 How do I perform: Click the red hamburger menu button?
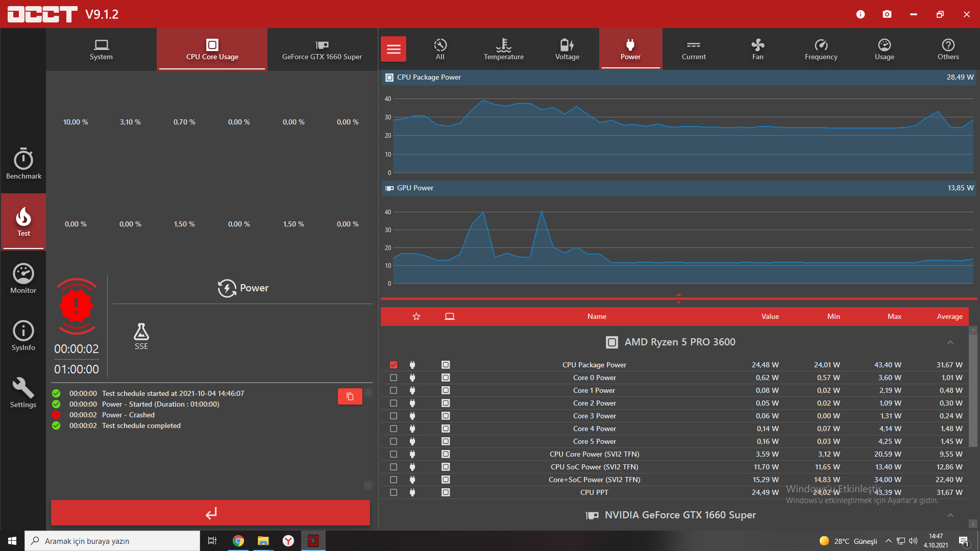(x=394, y=49)
